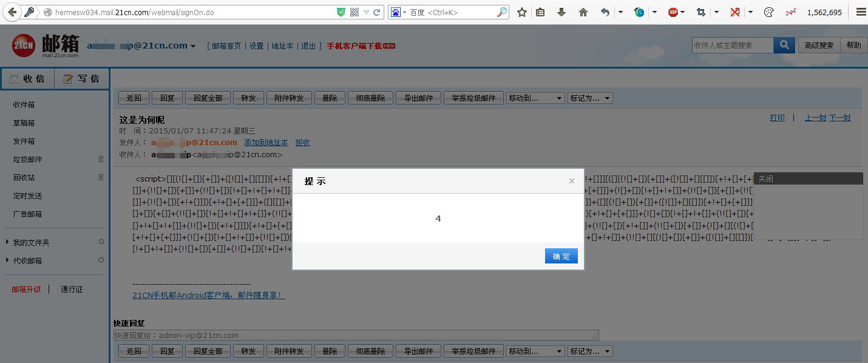Click the globe icon in the browser toolbar

tap(639, 12)
